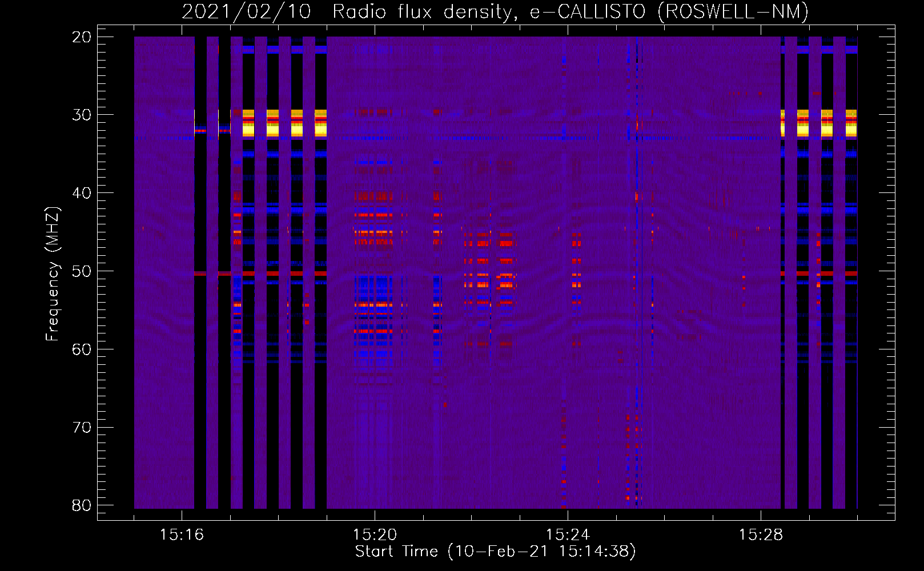Click the 50 frequency tick label
Viewport: 924px width, 571px height.
82,271
